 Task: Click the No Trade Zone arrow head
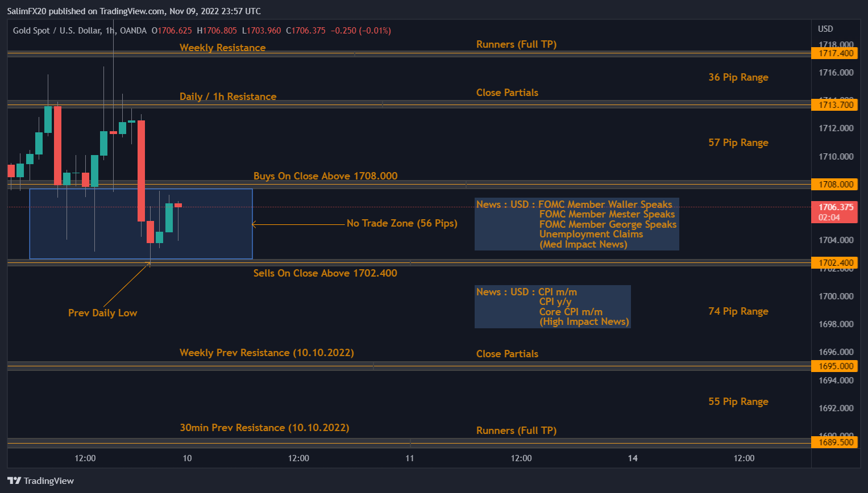pyautogui.click(x=254, y=224)
